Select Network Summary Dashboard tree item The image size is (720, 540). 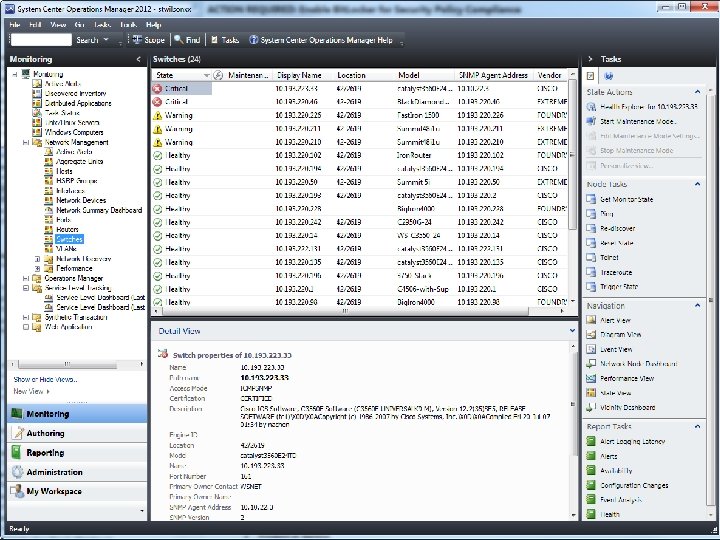(x=99, y=210)
